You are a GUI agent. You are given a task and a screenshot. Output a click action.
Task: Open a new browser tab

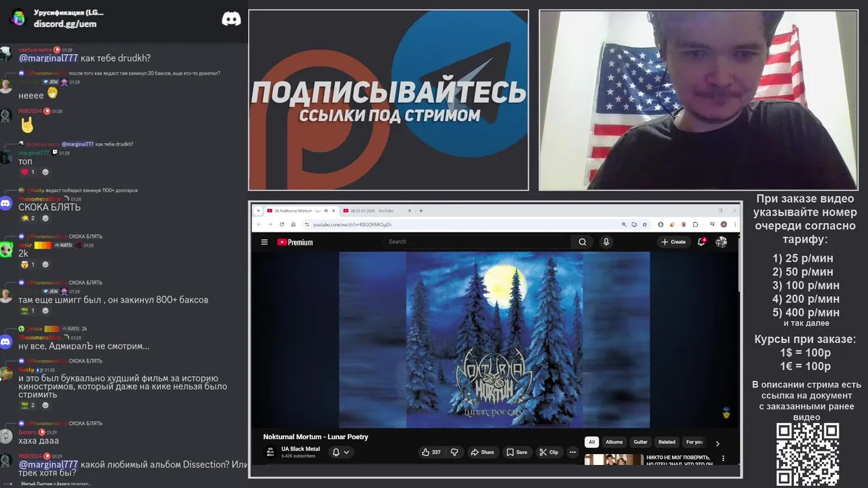pos(421,211)
